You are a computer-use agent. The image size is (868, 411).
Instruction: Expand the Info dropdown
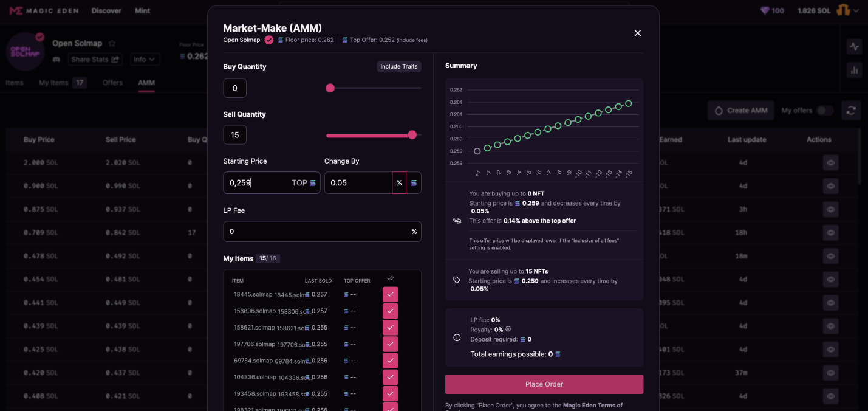click(x=145, y=60)
